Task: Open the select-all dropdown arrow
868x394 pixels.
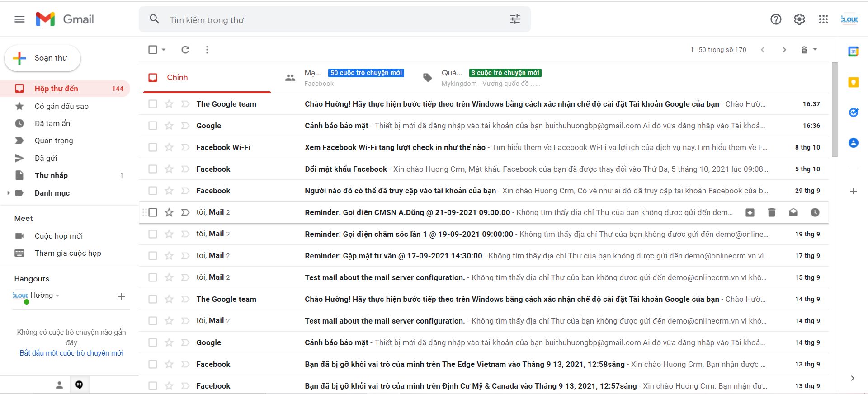Action: click(x=164, y=50)
